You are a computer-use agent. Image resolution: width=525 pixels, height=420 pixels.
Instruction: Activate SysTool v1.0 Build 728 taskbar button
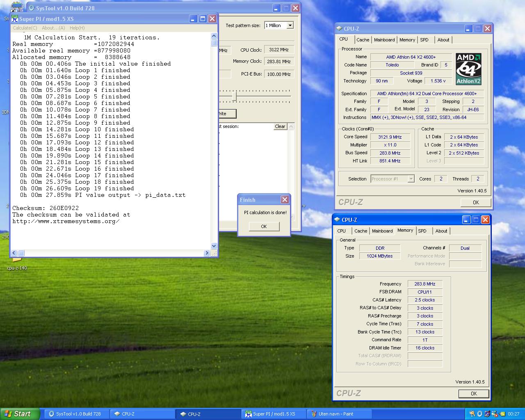coord(77,414)
